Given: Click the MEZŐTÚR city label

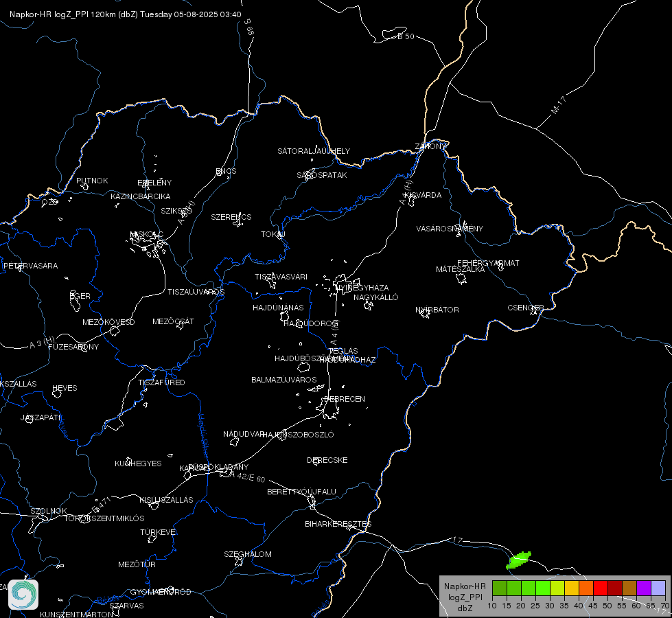Looking at the screenshot, I should pos(137,565).
